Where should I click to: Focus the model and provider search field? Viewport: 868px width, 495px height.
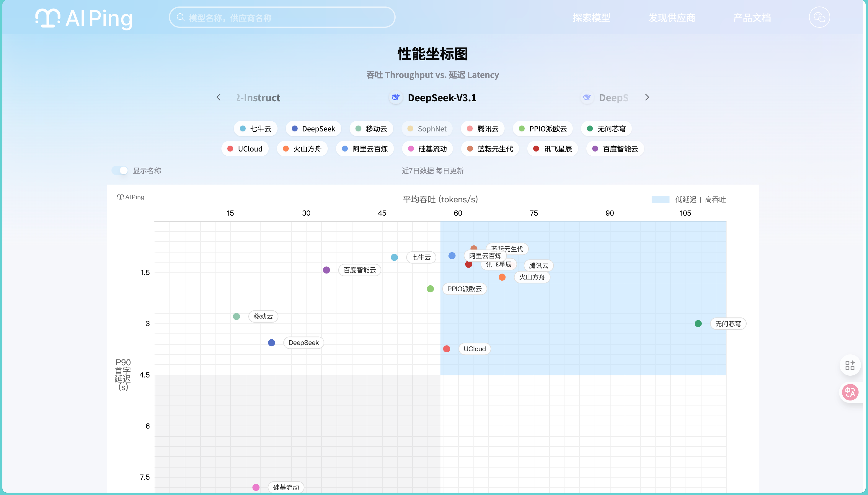click(x=289, y=18)
